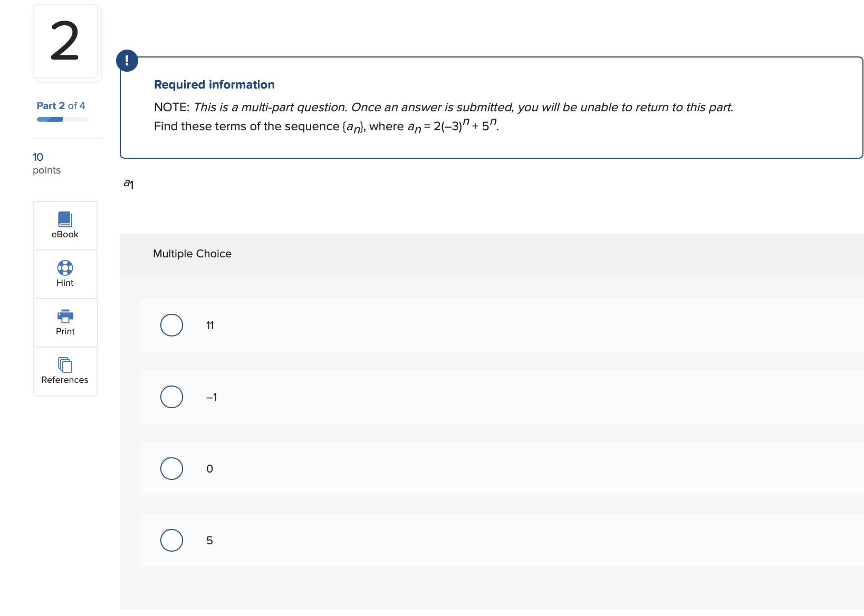Image resolution: width=864 pixels, height=616 pixels.
Task: Open the eBook resource
Action: [64, 226]
